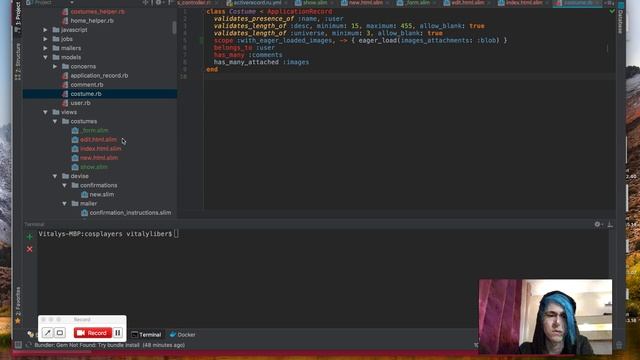Expand the javascript folder
The image size is (640, 360).
[x=45, y=30]
